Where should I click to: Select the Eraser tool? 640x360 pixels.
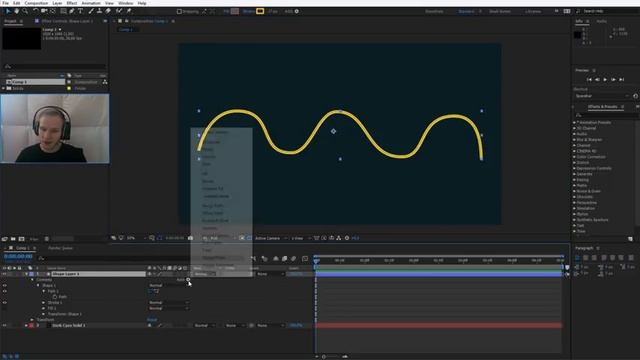tap(108, 11)
